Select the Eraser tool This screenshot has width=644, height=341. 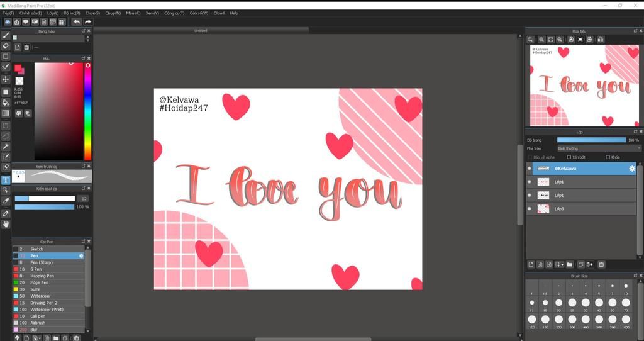6,45
